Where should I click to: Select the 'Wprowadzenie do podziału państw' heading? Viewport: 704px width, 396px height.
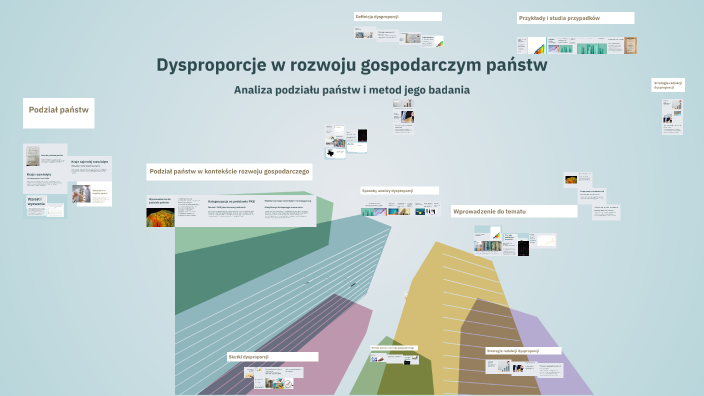click(160, 201)
